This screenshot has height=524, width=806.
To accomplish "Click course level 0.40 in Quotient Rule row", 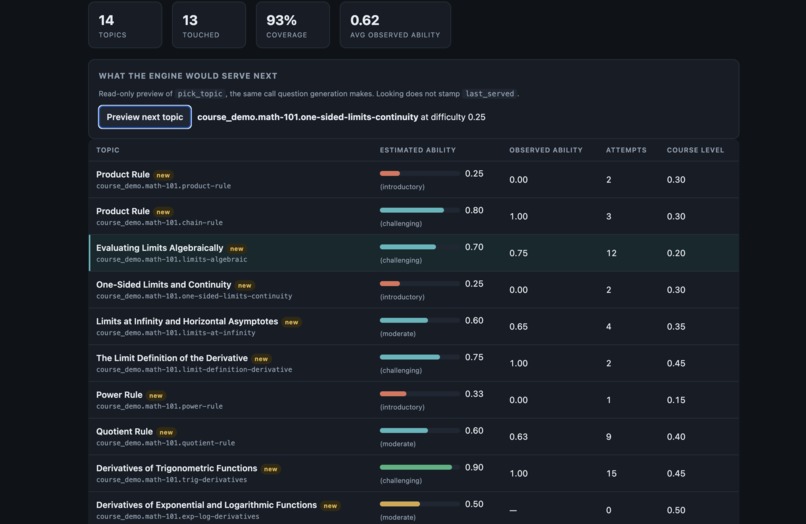I will (x=676, y=437).
